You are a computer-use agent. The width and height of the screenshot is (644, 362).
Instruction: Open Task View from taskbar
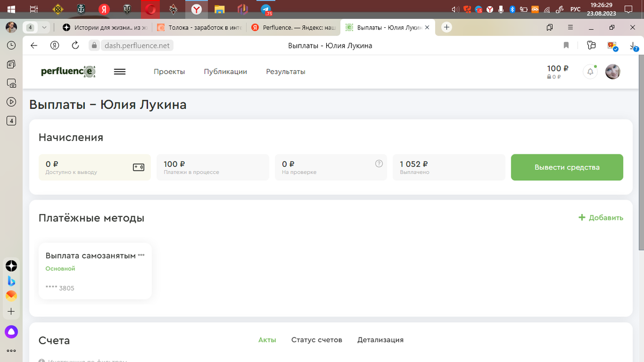(34, 9)
